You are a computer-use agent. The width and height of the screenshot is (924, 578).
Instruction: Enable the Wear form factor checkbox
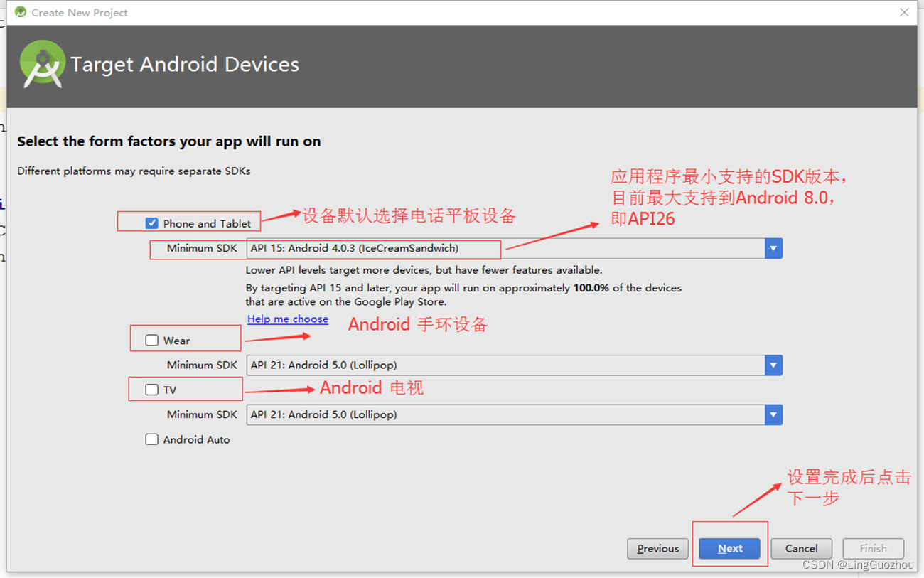point(151,341)
